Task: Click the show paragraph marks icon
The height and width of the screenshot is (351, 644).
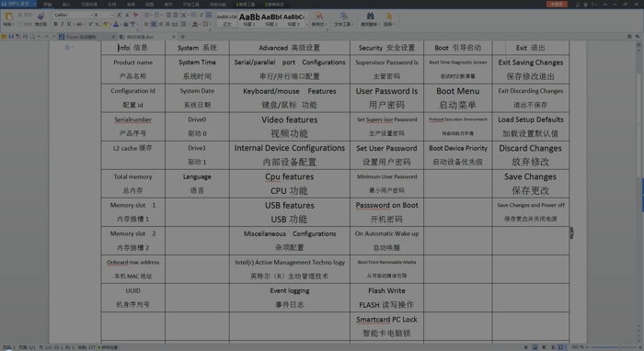Action: click(201, 15)
